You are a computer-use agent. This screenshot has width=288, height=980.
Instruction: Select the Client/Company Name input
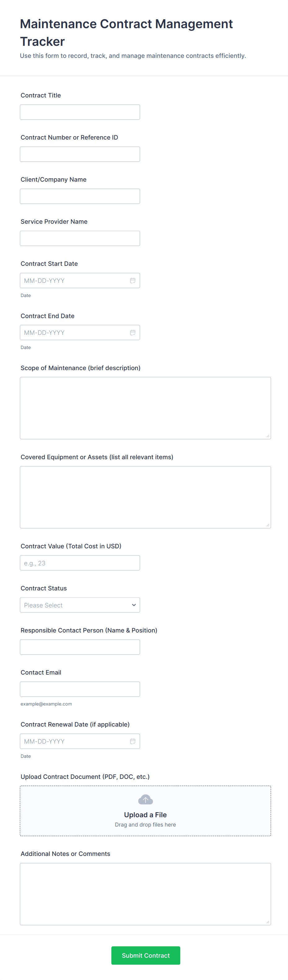(80, 196)
